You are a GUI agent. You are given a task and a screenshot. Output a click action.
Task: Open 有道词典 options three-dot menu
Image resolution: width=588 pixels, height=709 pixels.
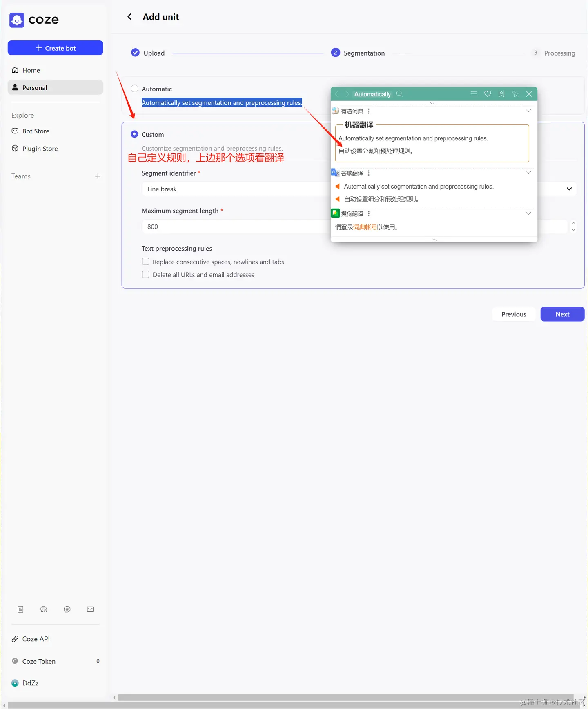(x=369, y=111)
